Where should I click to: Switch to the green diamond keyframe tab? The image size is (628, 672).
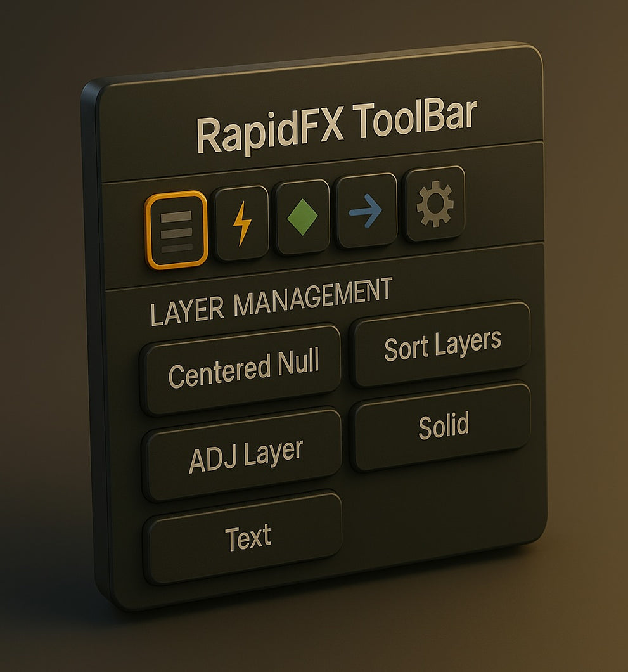pos(302,217)
